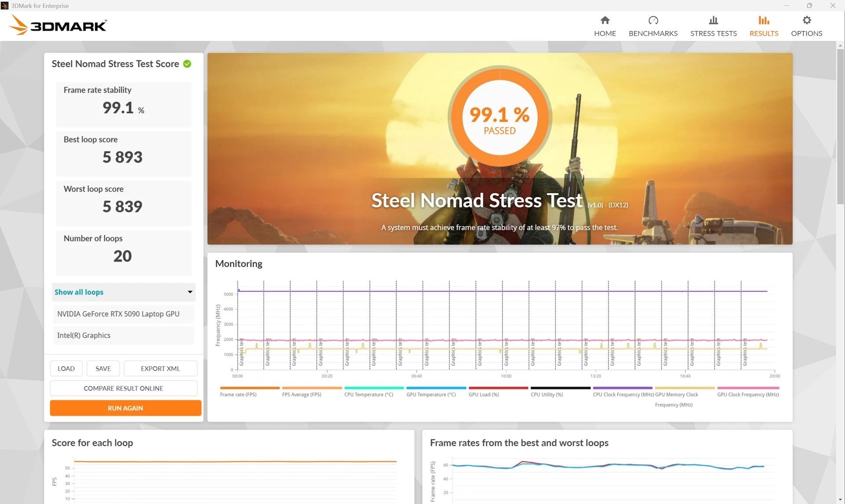Click the 99.1% passed circle badge
Viewport: 845px width, 504px height.
point(500,117)
